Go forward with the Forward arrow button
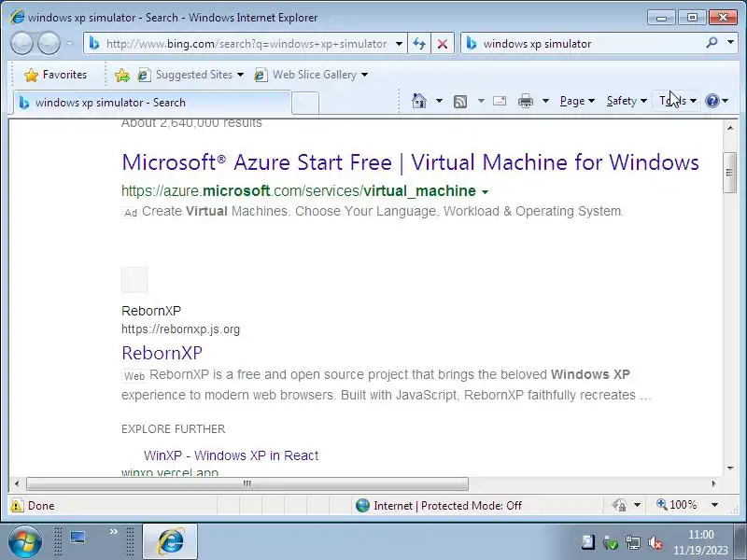This screenshot has height=560, width=747. click(x=49, y=43)
